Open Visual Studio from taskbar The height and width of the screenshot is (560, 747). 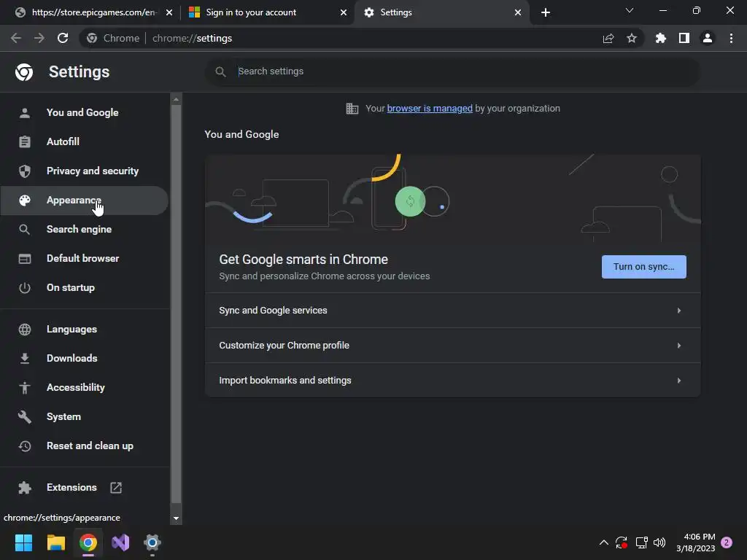click(120, 542)
